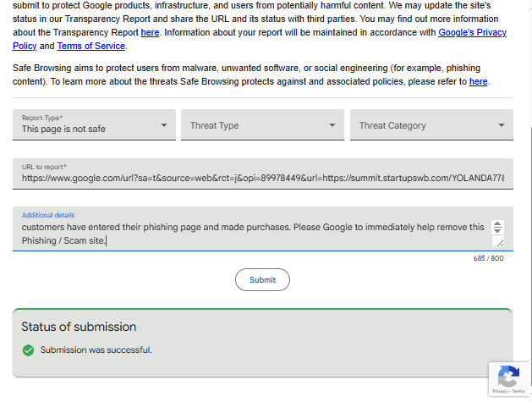Open the Threat Category dropdown
Viewport: 532px width, 402px height.
click(431, 125)
